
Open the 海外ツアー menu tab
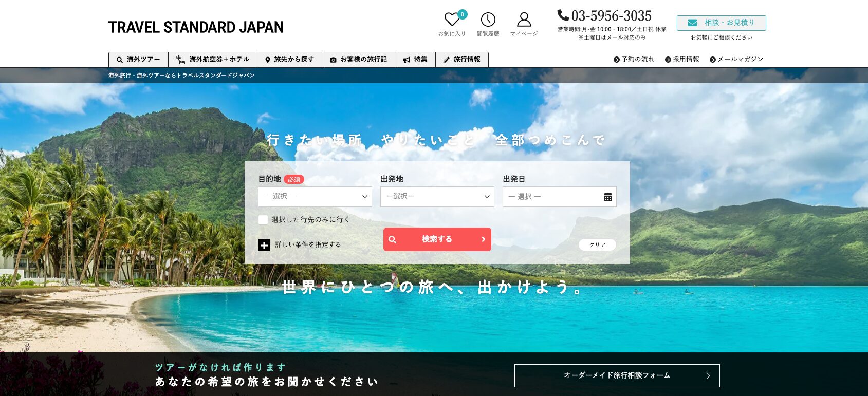click(138, 60)
